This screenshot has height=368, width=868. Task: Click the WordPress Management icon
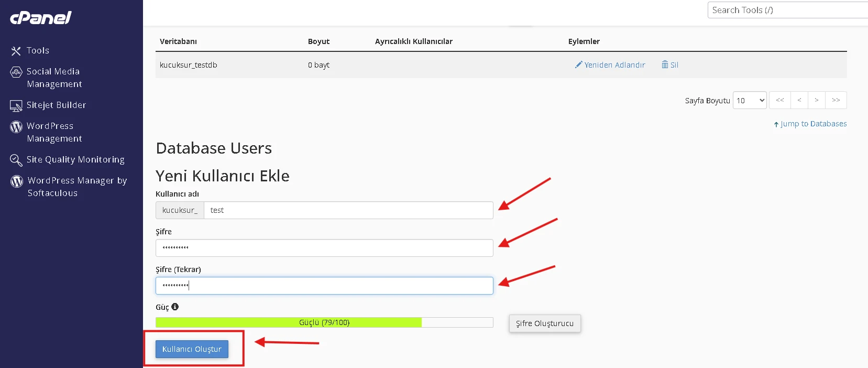16,127
